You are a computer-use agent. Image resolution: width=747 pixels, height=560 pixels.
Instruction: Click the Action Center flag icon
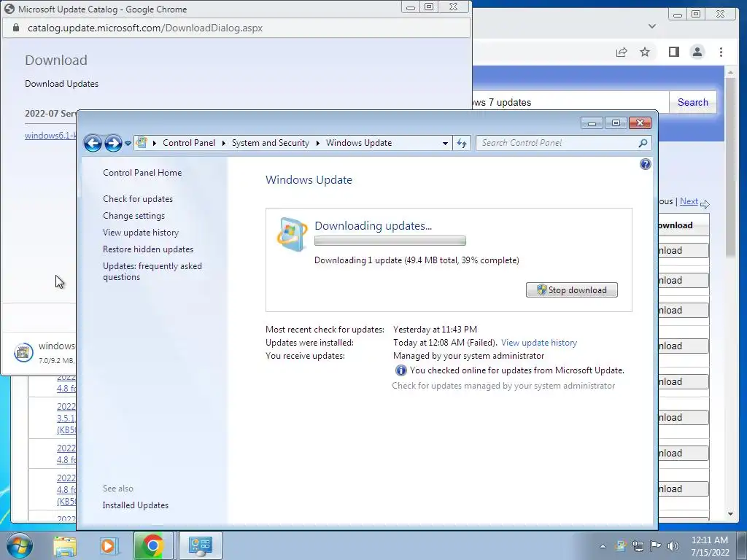656,545
